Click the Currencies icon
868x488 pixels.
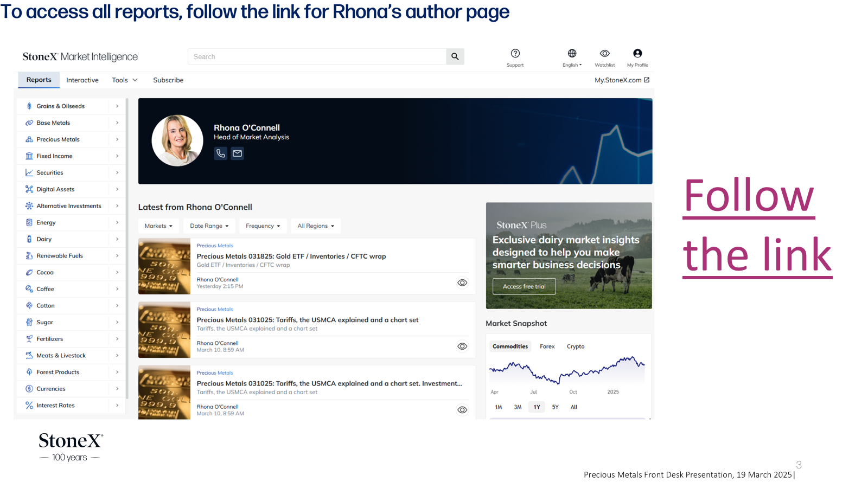coord(29,389)
